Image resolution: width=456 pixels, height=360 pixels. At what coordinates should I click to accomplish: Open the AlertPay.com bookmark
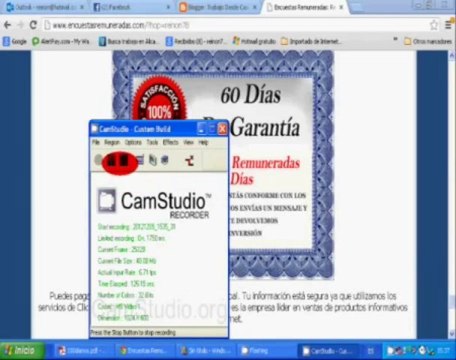point(61,41)
